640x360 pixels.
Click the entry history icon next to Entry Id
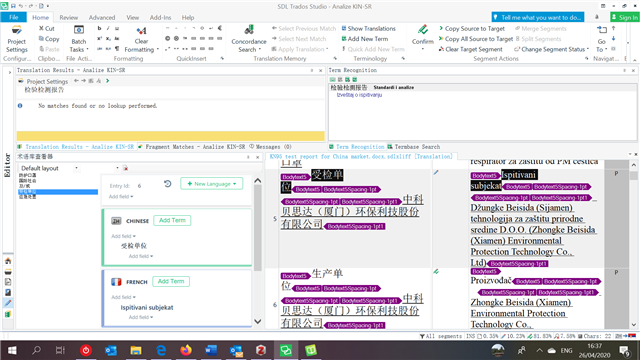click(x=167, y=184)
